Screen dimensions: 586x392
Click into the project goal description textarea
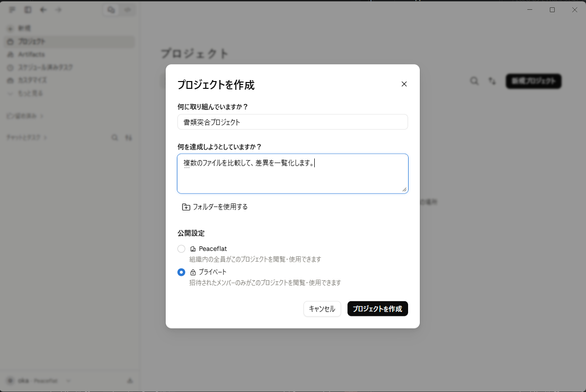click(x=293, y=174)
